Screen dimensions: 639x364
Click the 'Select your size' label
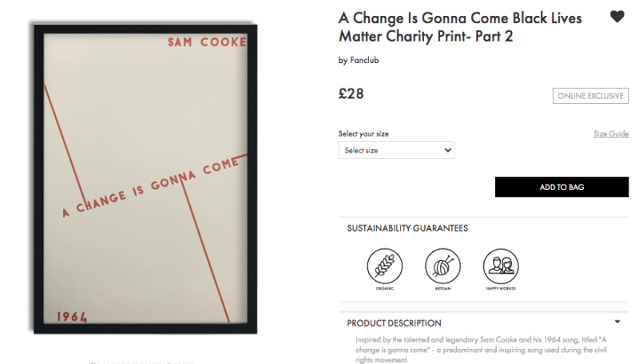[x=363, y=134]
